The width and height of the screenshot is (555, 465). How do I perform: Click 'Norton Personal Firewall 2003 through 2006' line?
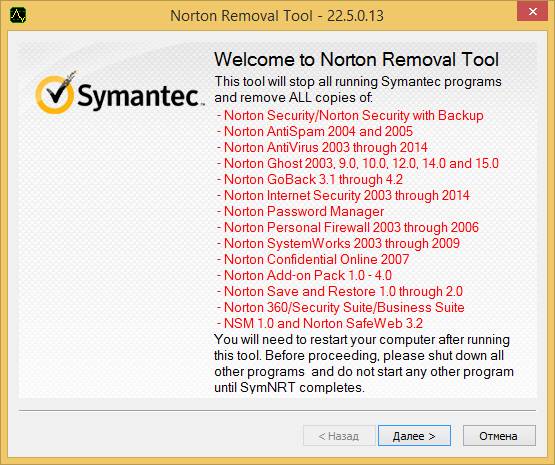pos(348,227)
